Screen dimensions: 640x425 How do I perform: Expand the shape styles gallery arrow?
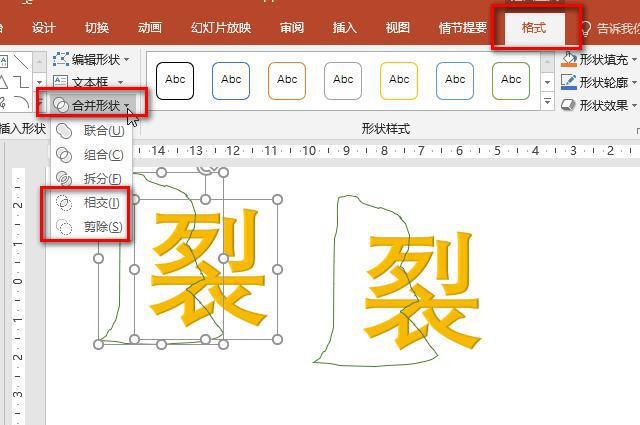[547, 102]
